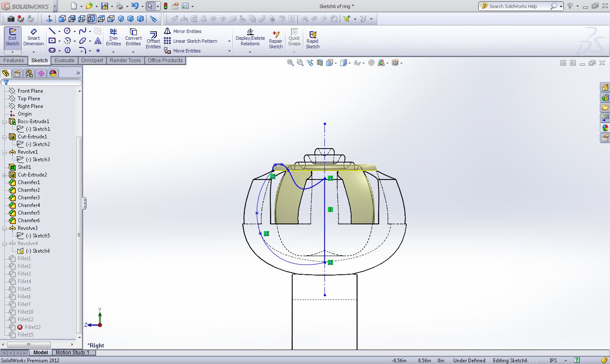Image resolution: width=610 pixels, height=364 pixels.
Task: Open DisplayManager tab icon
Action: click(53, 73)
